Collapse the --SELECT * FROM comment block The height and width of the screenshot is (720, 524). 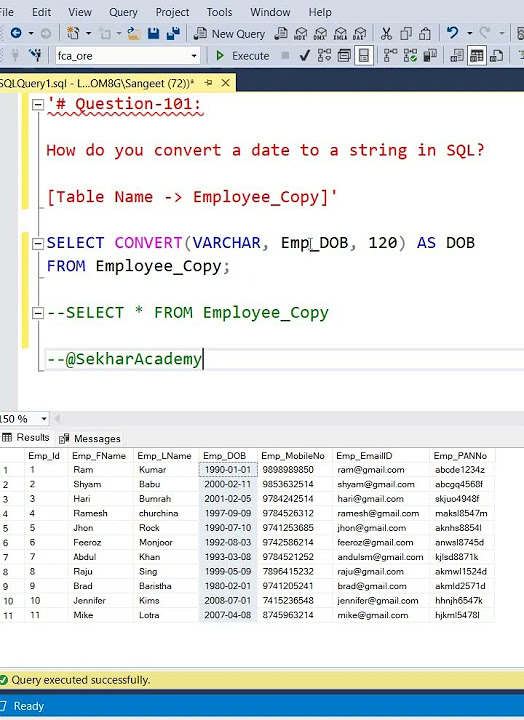[38, 313]
